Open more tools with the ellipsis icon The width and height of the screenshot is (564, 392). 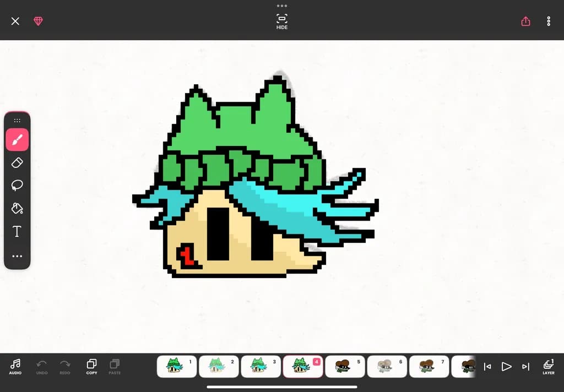17,257
